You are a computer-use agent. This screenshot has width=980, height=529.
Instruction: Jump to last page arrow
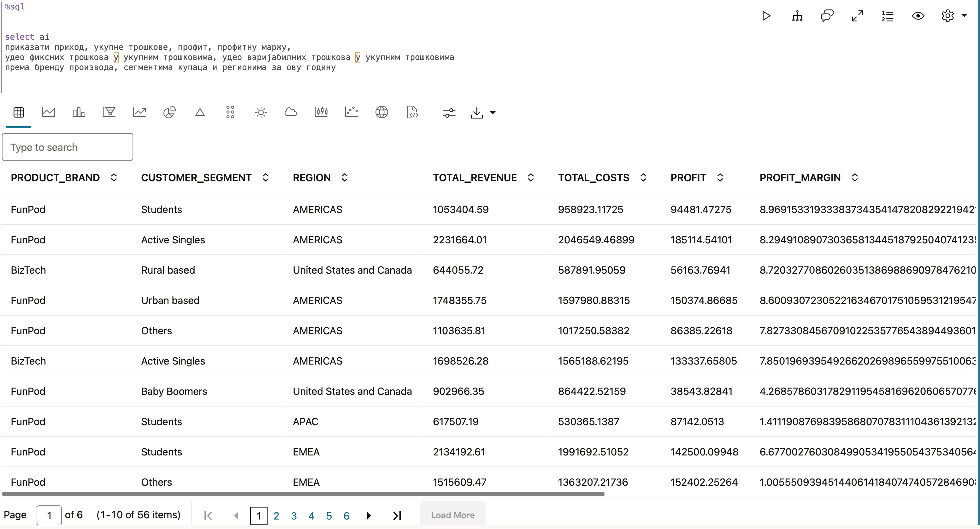click(397, 516)
